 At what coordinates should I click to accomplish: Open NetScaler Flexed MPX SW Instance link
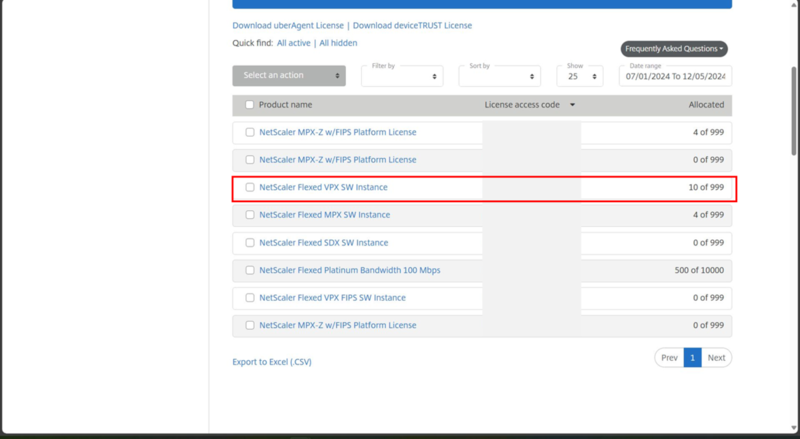tap(324, 215)
